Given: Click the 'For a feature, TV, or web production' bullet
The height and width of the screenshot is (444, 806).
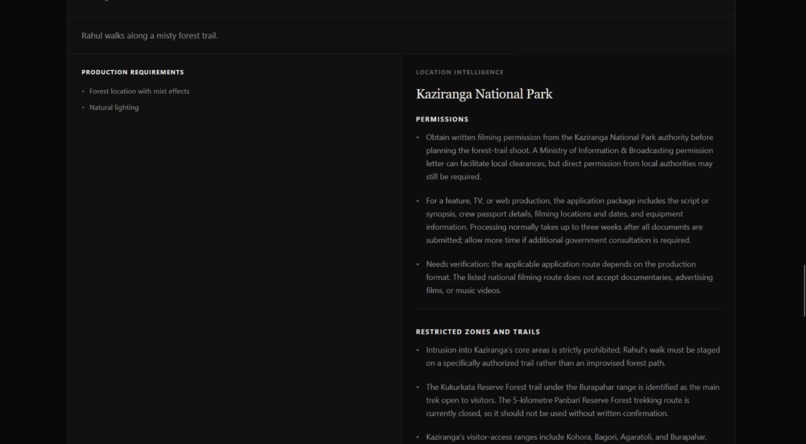Looking at the screenshot, I should tap(567, 220).
